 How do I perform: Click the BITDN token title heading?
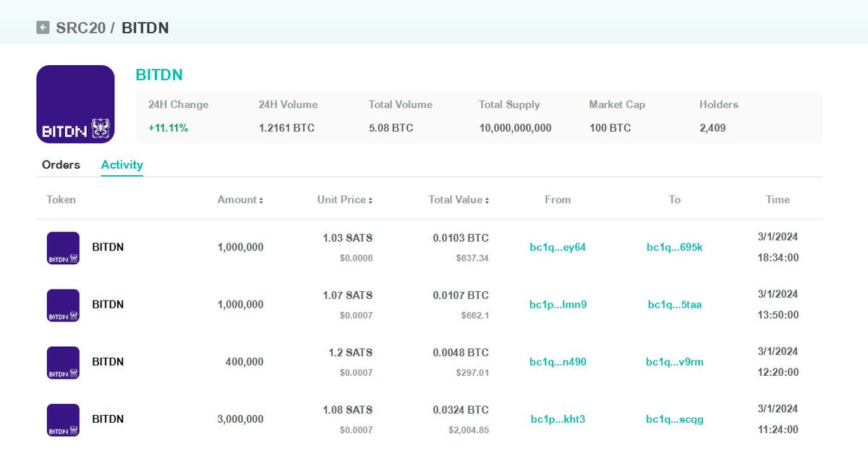(159, 75)
